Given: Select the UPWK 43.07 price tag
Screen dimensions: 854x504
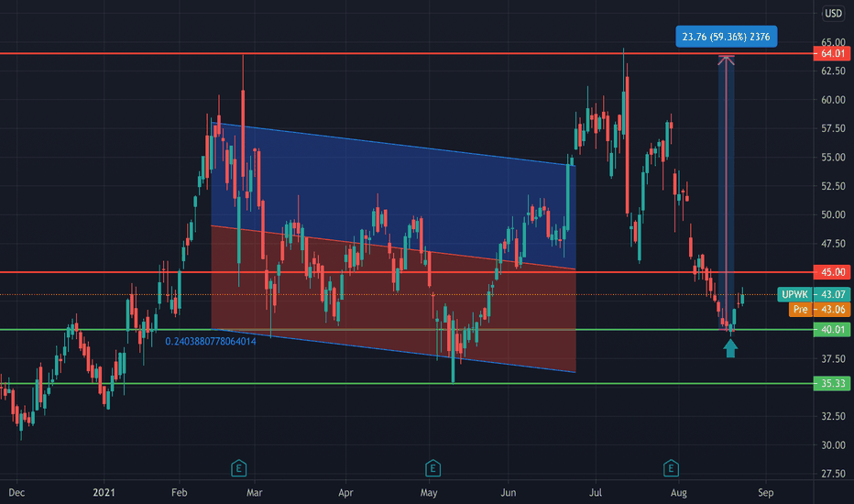Looking at the screenshot, I should (814, 294).
